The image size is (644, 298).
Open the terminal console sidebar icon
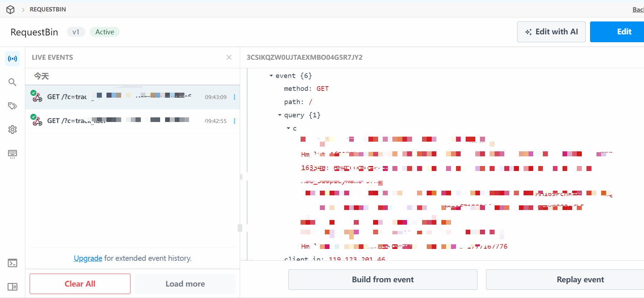click(13, 263)
